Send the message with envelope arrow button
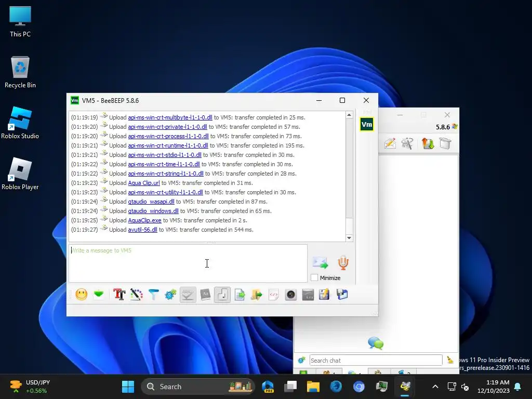The image size is (532, 399). tap(320, 263)
